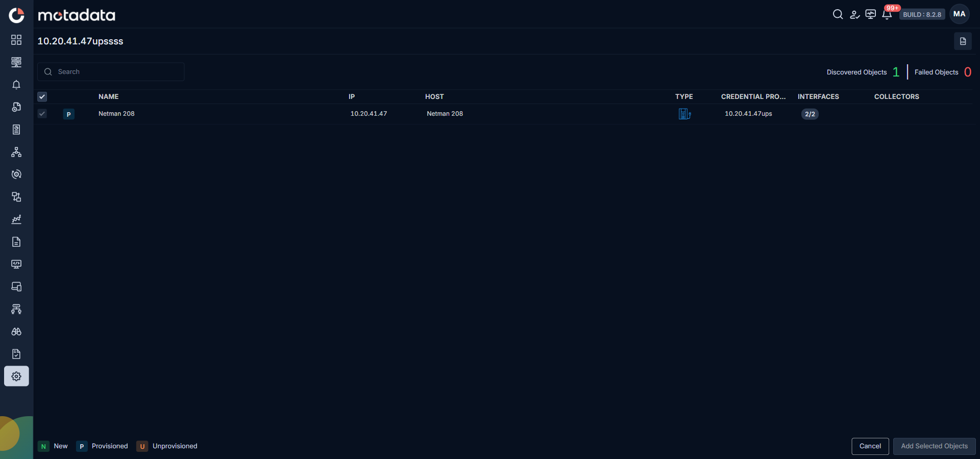
Task: Click the user check icon in top bar
Action: [x=854, y=15]
